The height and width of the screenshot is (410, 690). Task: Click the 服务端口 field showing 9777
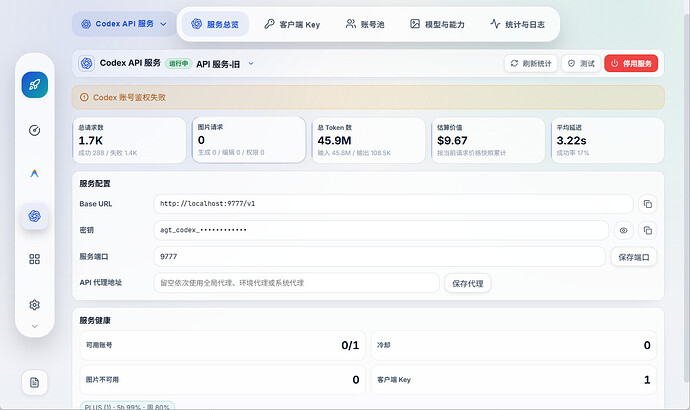pos(380,256)
